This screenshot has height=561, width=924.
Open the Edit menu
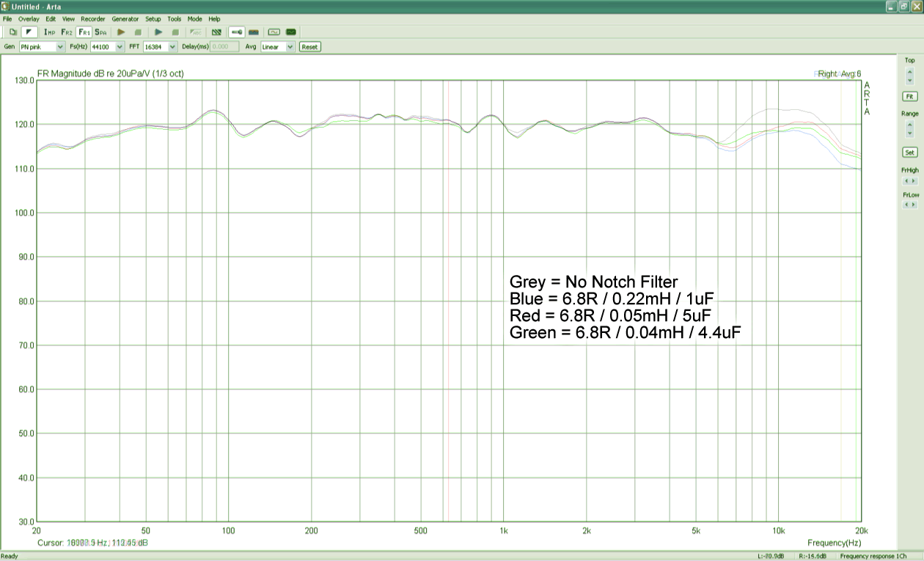point(51,19)
